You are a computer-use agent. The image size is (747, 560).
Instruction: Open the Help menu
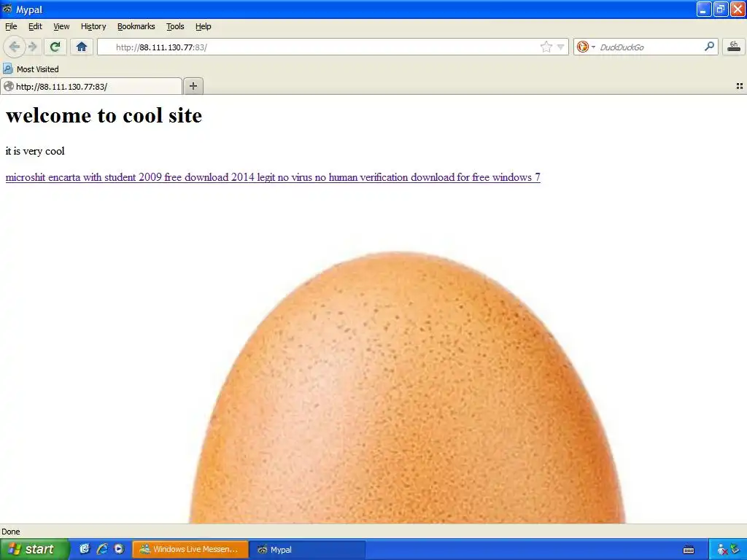204,26
